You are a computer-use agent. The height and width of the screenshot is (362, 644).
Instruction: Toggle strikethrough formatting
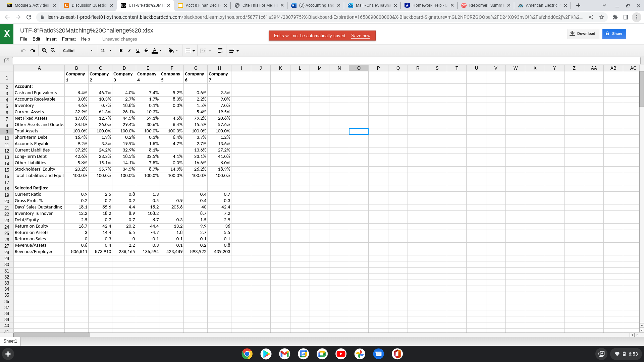tap(146, 50)
